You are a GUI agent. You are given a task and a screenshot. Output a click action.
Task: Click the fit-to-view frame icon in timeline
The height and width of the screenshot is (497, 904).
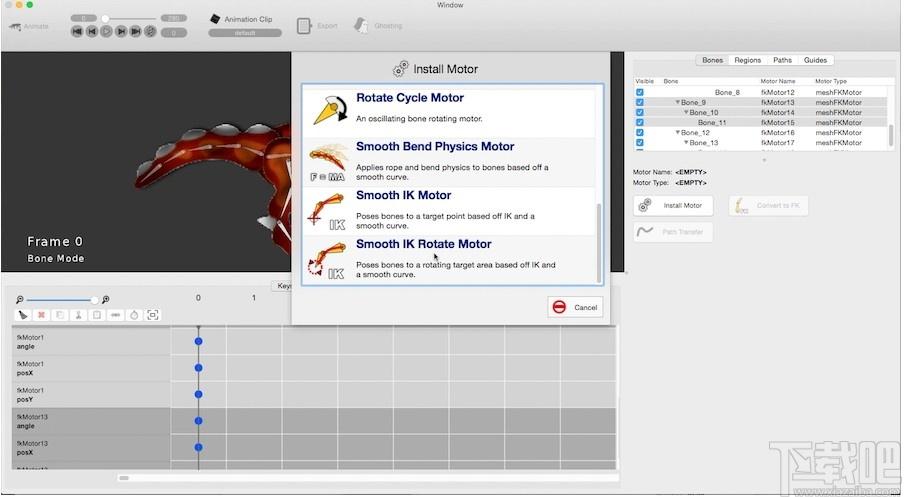tap(153, 315)
